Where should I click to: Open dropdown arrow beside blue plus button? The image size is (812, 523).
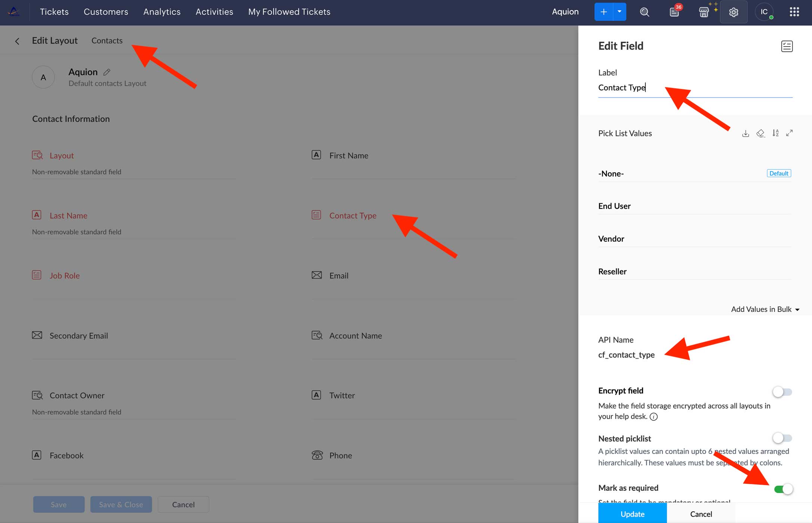click(x=619, y=12)
